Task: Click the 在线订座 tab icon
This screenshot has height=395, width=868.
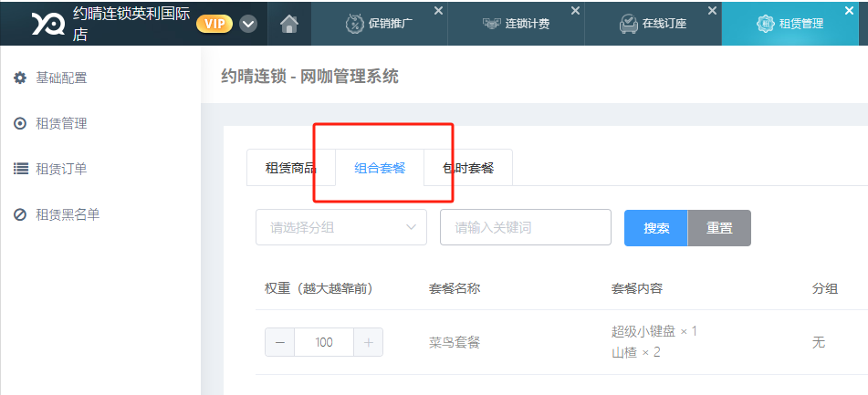Action: 628,24
